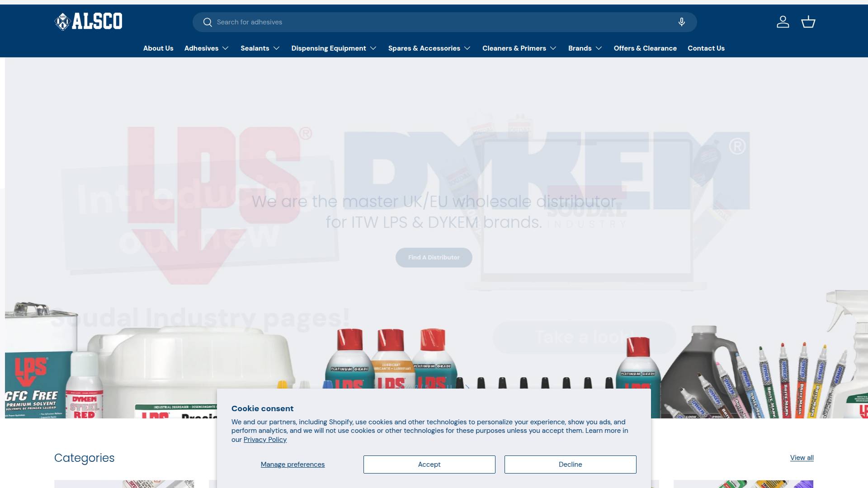Expand the Brands menu
The height and width of the screenshot is (488, 868).
pyautogui.click(x=585, y=48)
